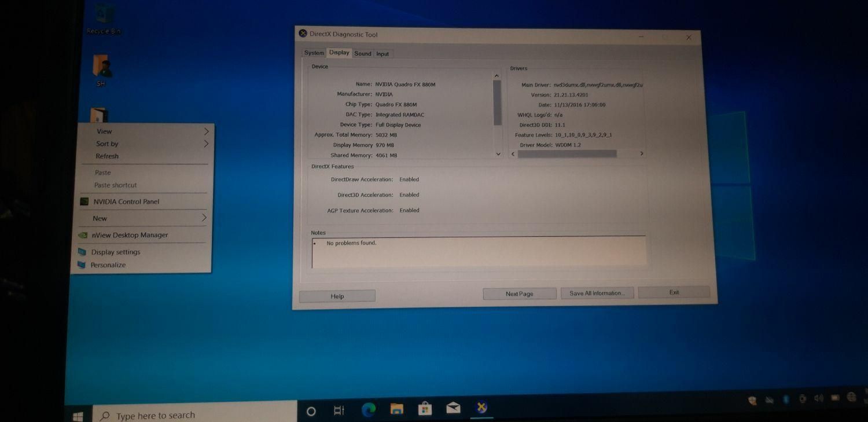Viewport: 868px width, 422px height.
Task: Click the Bluetooth tray icon
Action: (786, 399)
